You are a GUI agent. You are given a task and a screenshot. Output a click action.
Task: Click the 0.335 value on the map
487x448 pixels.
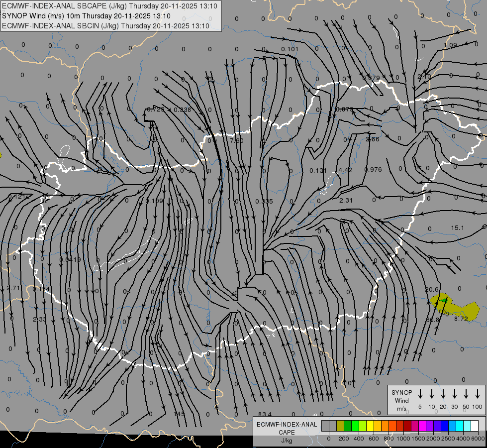click(x=264, y=202)
